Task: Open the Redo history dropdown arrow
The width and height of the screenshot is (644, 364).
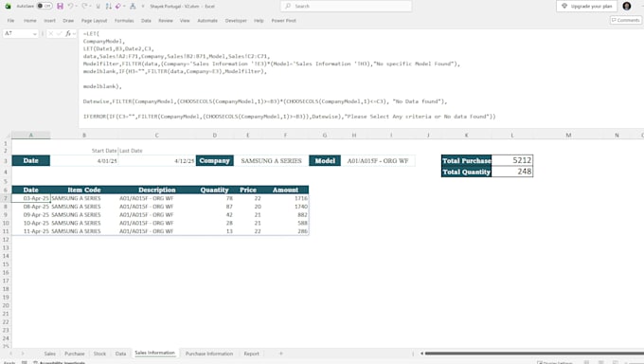Action: pos(90,7)
